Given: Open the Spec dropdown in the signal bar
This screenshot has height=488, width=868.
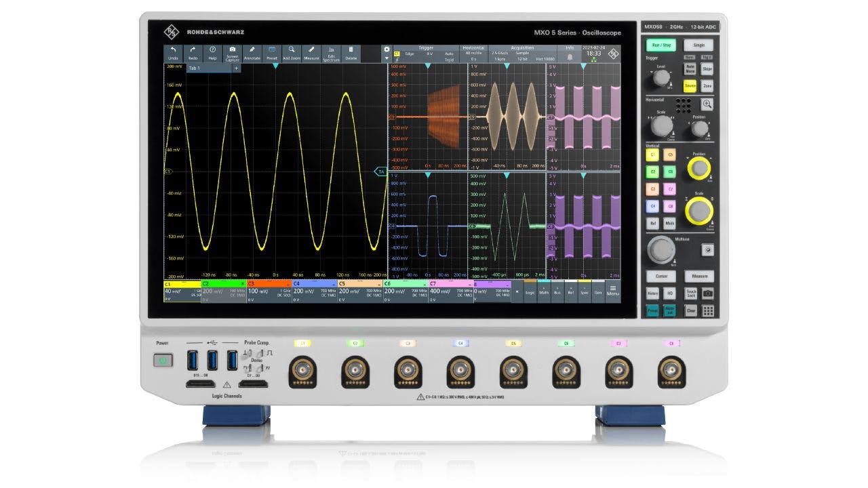Looking at the screenshot, I should click(585, 292).
